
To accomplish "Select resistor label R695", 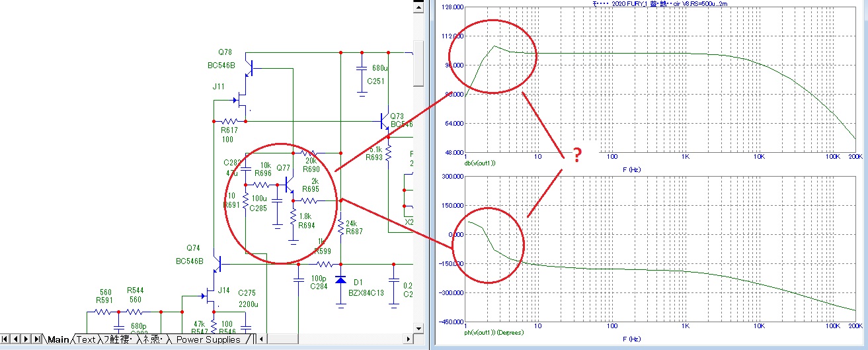I will pyautogui.click(x=311, y=189).
